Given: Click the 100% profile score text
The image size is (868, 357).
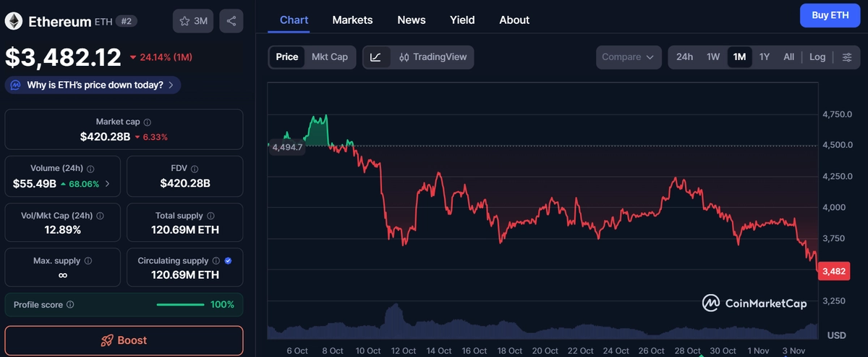Looking at the screenshot, I should click(222, 305).
